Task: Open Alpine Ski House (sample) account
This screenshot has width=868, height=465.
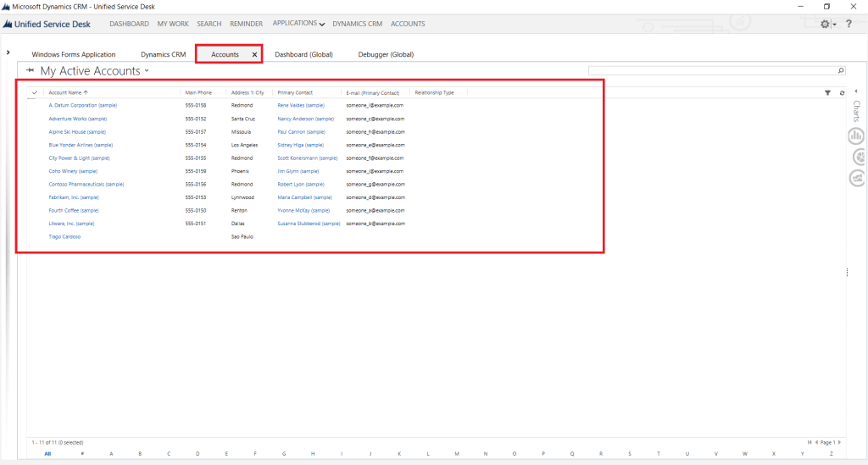Action: tap(77, 132)
